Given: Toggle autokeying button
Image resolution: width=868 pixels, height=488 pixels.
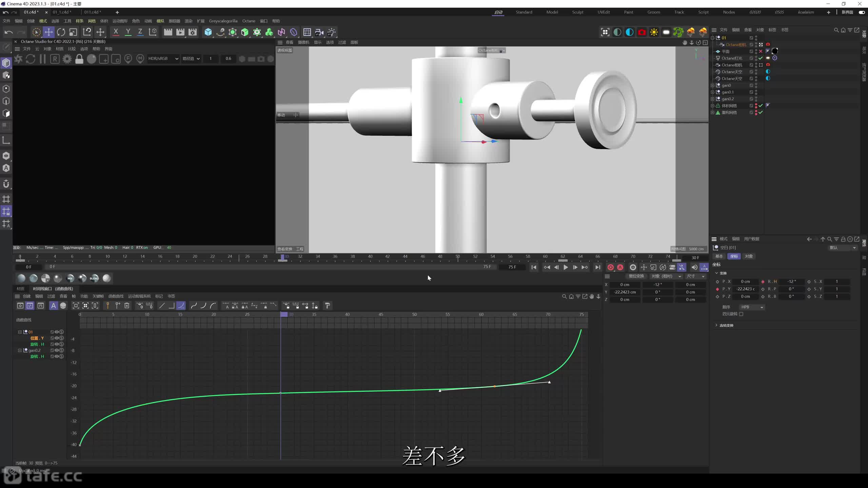Looking at the screenshot, I should (x=620, y=267).
